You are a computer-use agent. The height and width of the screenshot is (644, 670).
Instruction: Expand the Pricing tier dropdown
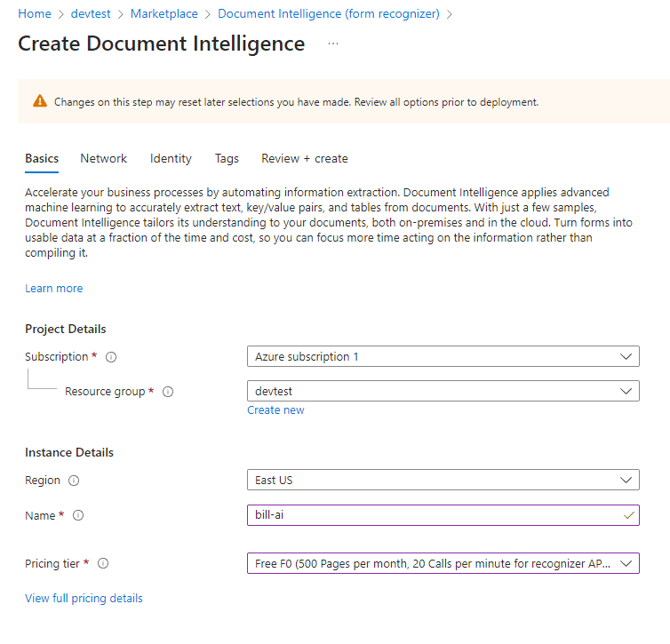pos(443,563)
